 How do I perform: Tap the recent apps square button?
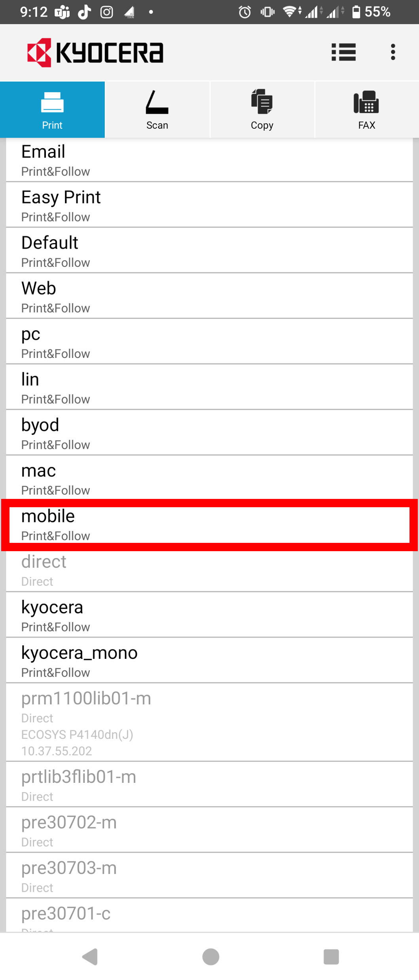[x=331, y=957]
